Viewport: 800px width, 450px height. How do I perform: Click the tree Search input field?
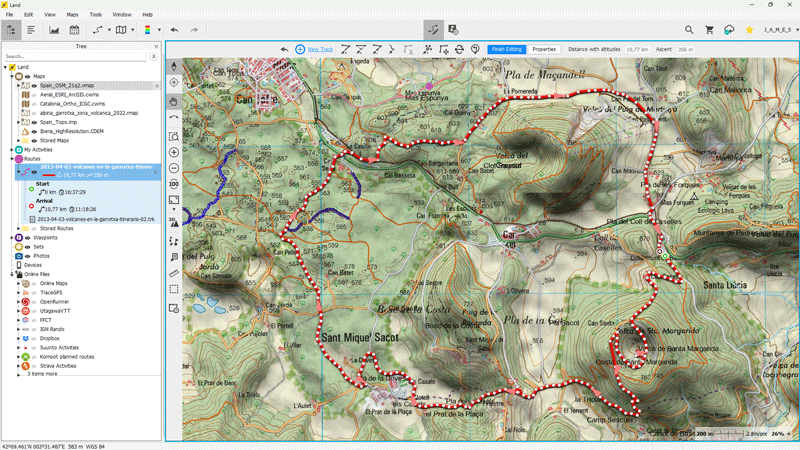(x=76, y=57)
